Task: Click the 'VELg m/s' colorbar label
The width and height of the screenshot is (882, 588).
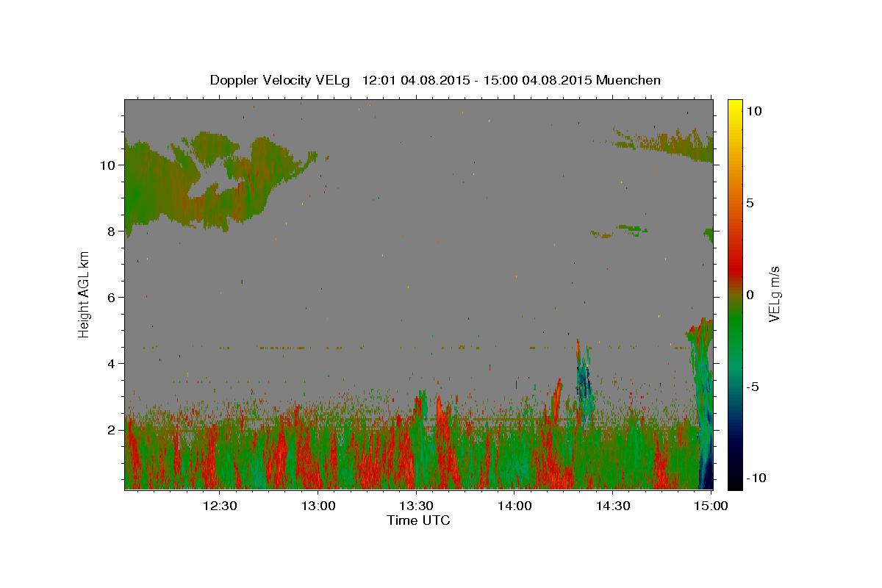Action: (x=774, y=295)
